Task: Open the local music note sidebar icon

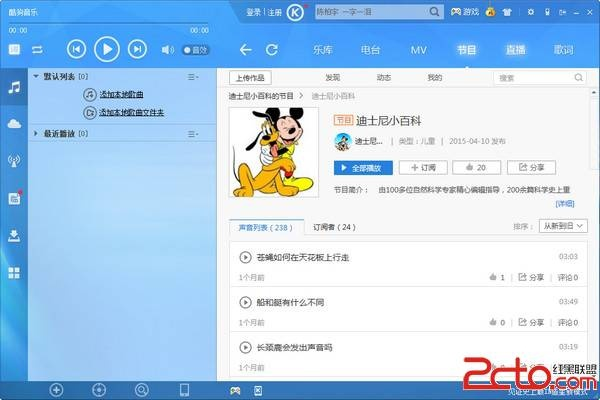Action: point(14,87)
